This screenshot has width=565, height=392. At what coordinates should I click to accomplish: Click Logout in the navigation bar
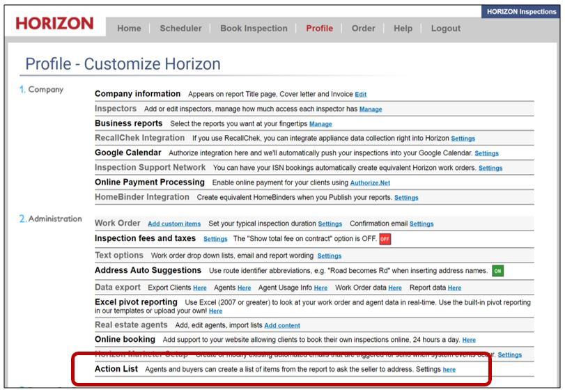(x=445, y=29)
